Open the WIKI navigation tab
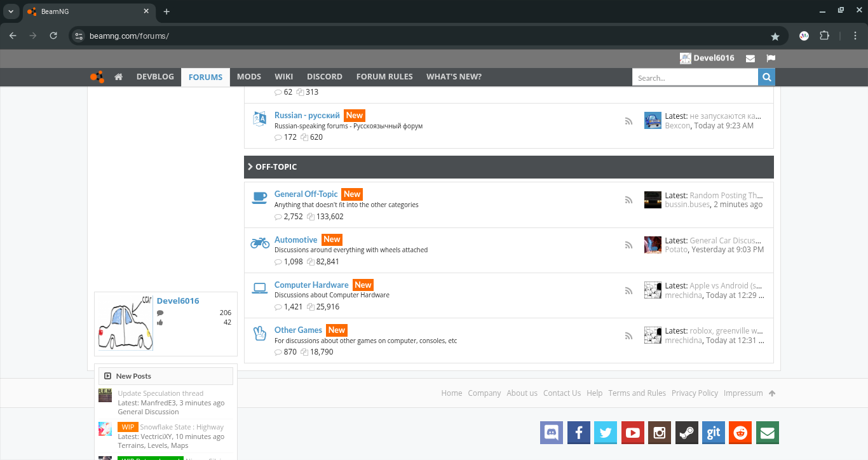Screen dimensions: 868x460 tap(283, 77)
